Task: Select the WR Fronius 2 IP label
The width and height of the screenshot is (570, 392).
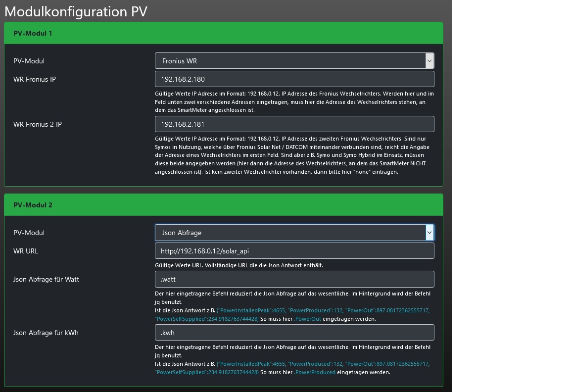Action: pos(38,124)
